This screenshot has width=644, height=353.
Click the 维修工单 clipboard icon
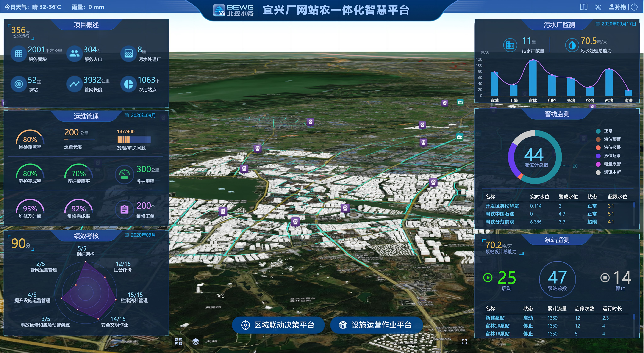pos(124,210)
